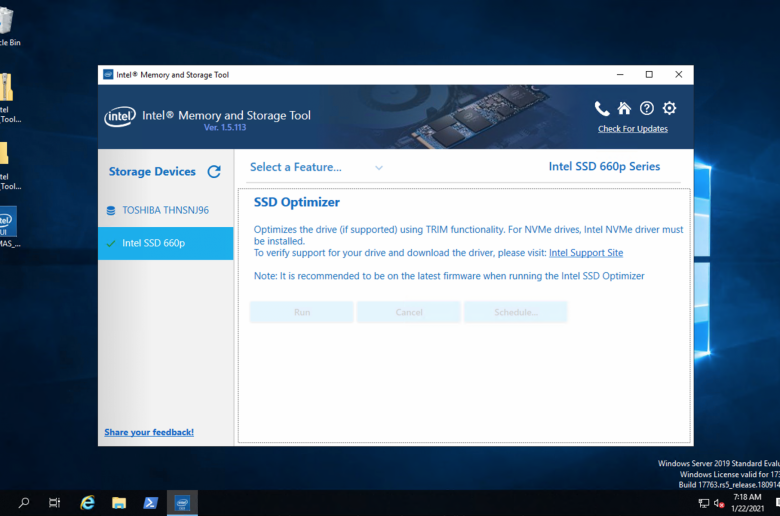780x516 pixels.
Task: Click the Storage Devices heading
Action: pos(152,172)
